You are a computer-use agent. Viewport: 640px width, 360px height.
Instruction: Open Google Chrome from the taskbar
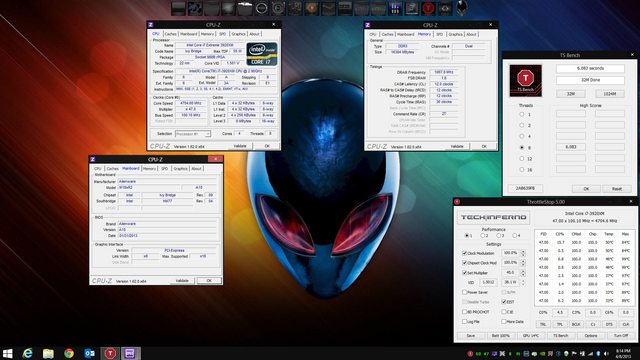[x=69, y=353]
